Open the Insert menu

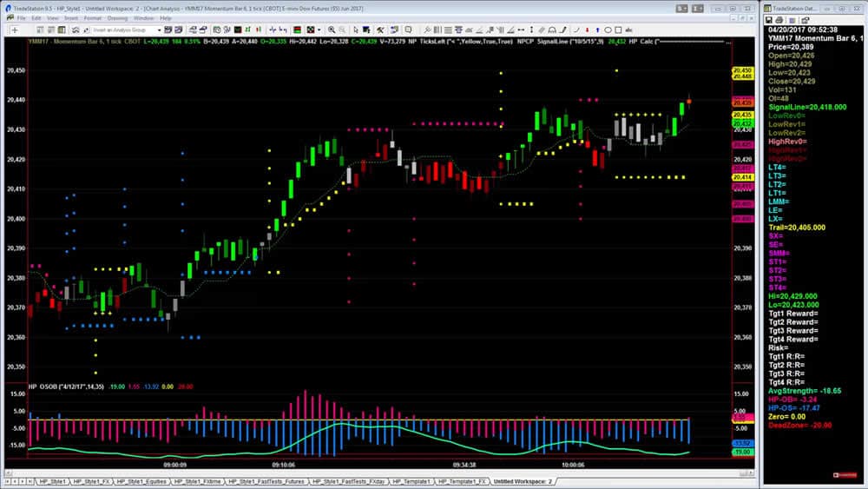(x=71, y=18)
